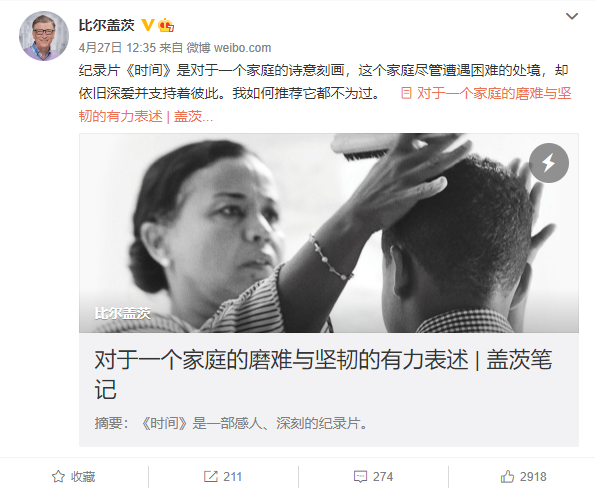Click the repost count 211
This screenshot has width=595, height=493.
pyautogui.click(x=232, y=477)
